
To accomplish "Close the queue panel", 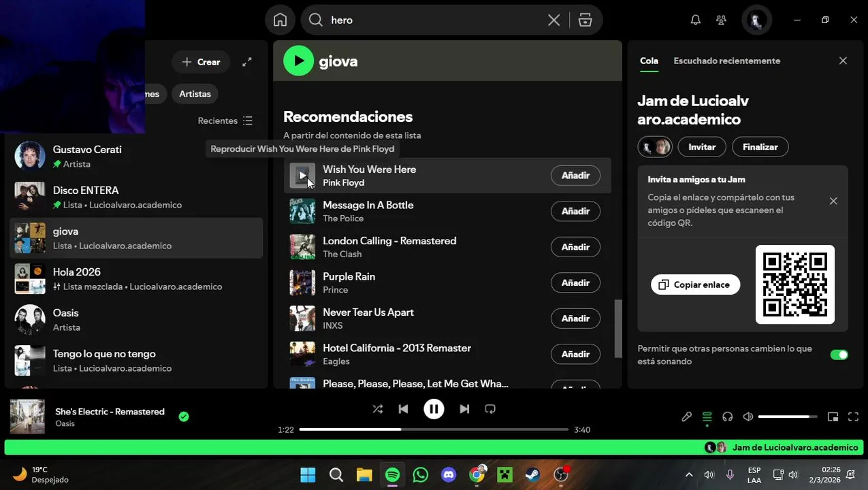I will point(843,61).
